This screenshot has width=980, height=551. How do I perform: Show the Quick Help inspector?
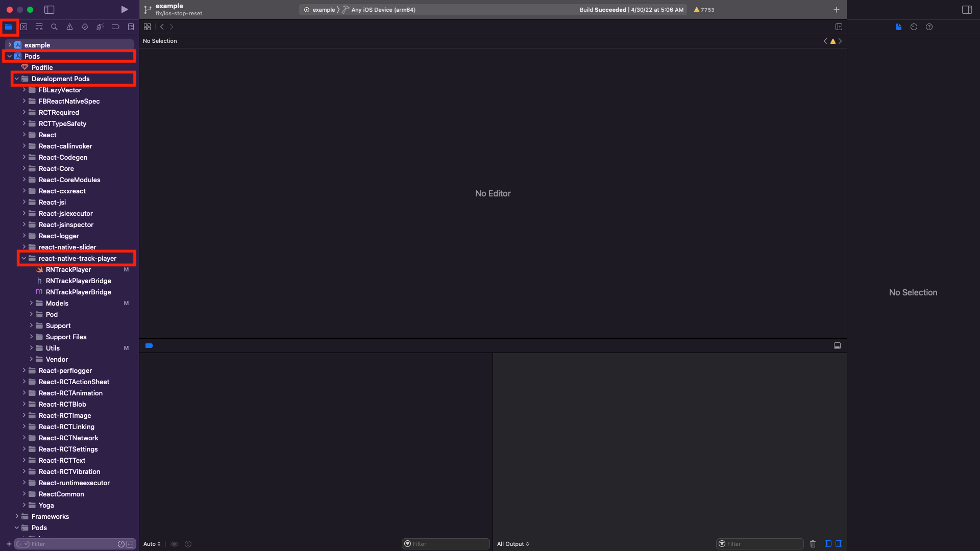(929, 27)
